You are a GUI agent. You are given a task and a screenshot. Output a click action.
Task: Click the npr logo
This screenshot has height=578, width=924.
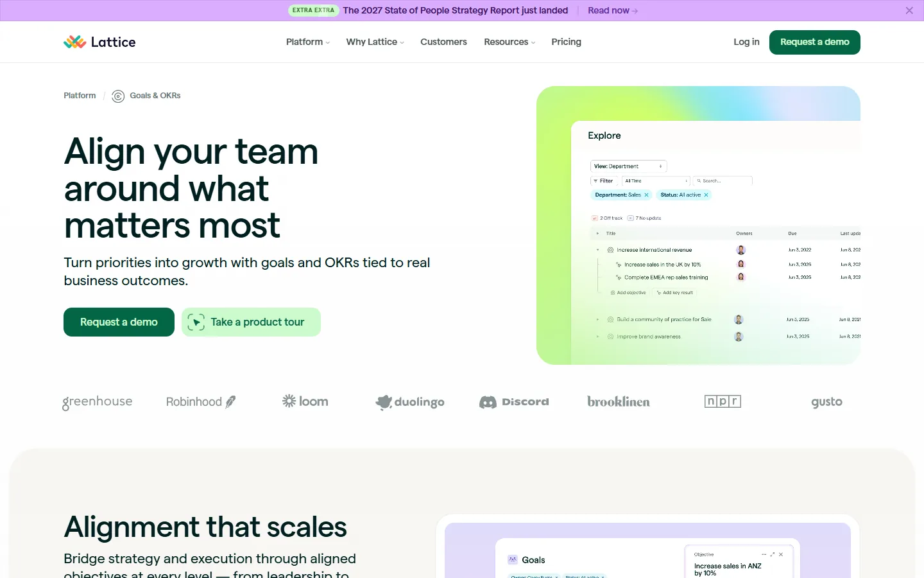tap(723, 401)
